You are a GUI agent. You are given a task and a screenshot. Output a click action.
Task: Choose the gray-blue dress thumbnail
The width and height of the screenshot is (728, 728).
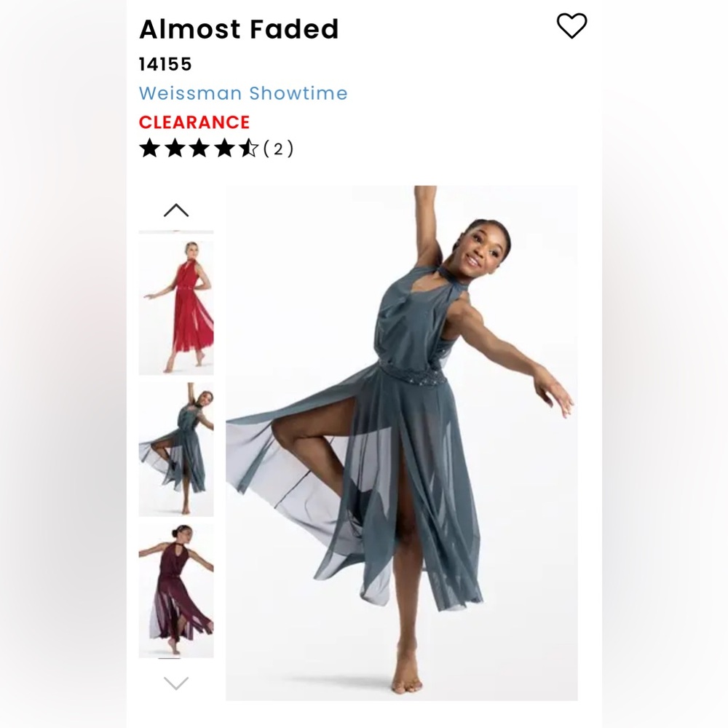(x=176, y=448)
